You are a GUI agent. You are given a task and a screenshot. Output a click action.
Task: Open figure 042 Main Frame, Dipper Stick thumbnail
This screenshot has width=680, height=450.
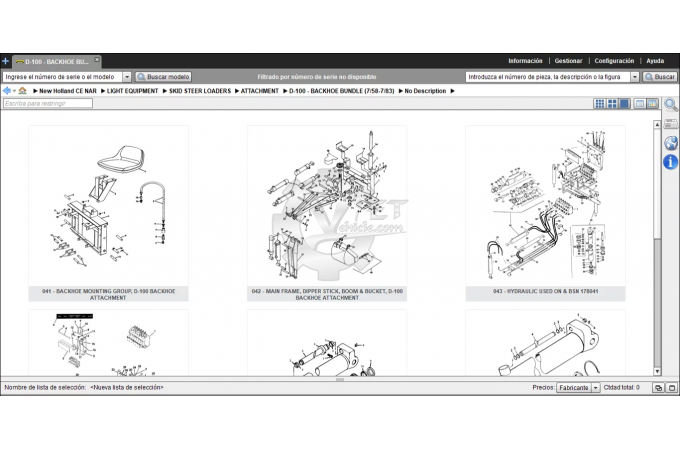coord(327,206)
